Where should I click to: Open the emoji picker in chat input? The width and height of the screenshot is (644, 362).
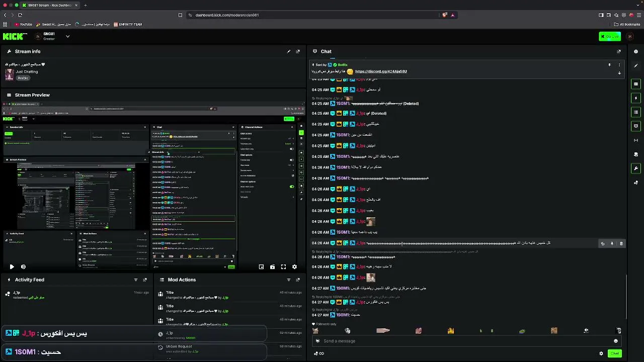(x=615, y=341)
